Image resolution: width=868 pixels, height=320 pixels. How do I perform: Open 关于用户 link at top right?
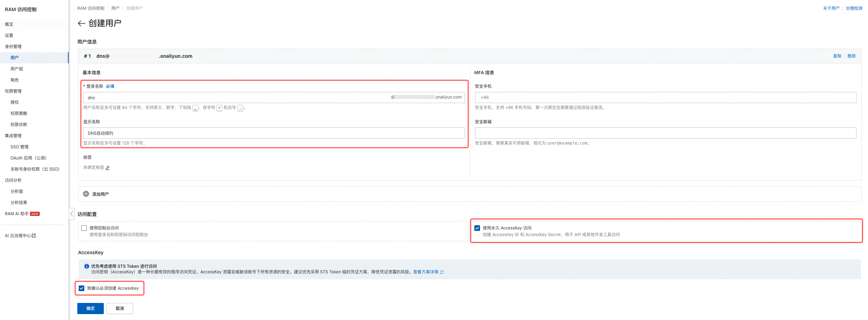[x=831, y=8]
